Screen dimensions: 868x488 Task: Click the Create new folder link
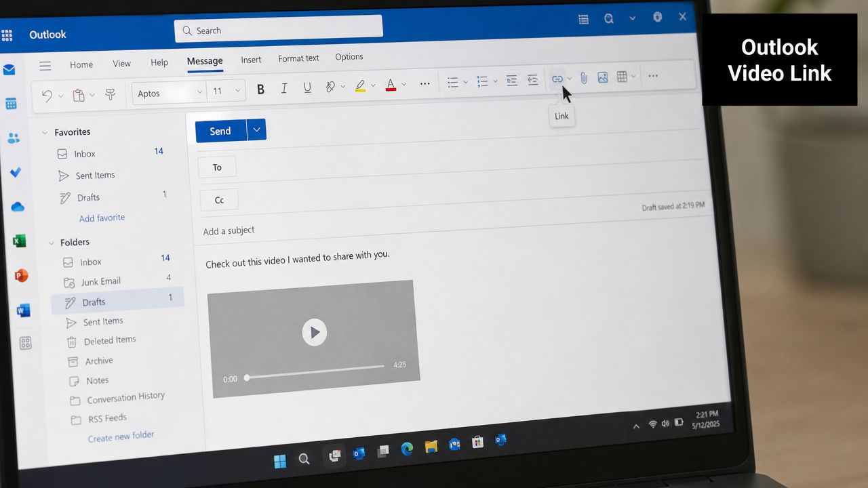click(121, 436)
